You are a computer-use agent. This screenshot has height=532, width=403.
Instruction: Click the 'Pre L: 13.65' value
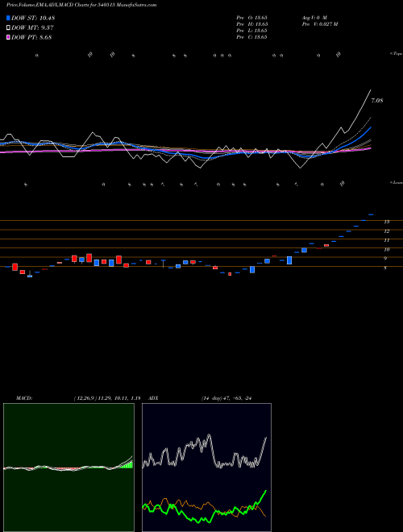pos(251,31)
